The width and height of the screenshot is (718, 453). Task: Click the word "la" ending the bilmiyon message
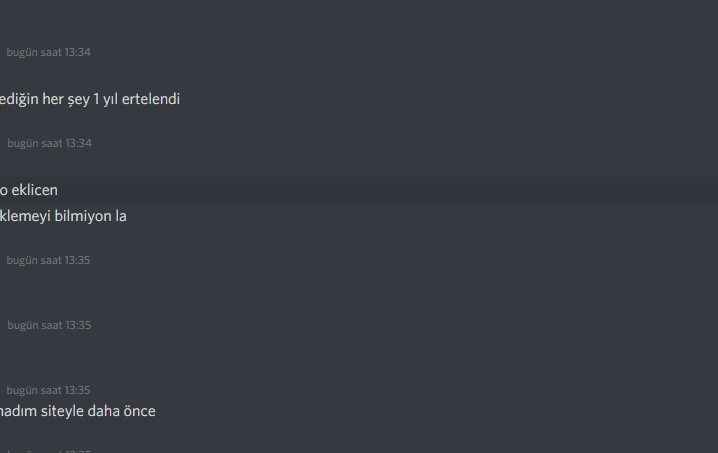tap(120, 216)
